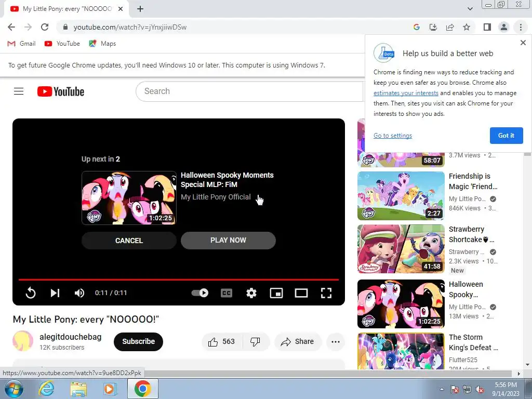
Task: Open the Friendship is Magic video thumbnail
Action: click(401, 196)
